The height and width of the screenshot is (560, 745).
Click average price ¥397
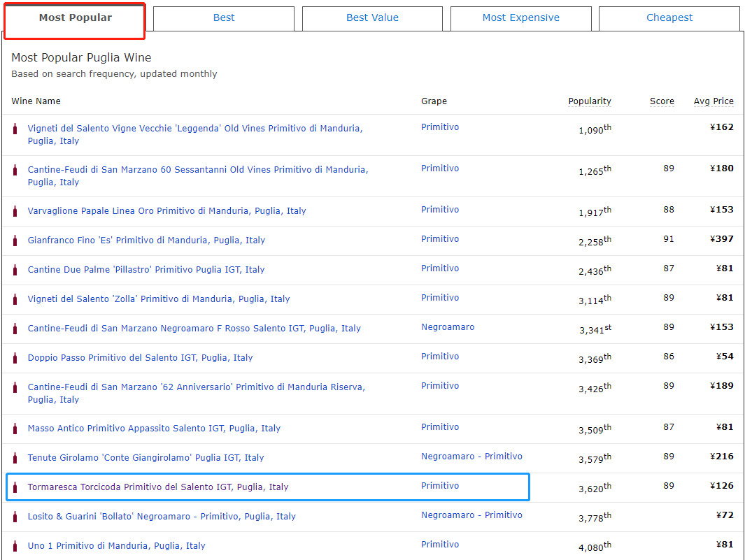[722, 239]
